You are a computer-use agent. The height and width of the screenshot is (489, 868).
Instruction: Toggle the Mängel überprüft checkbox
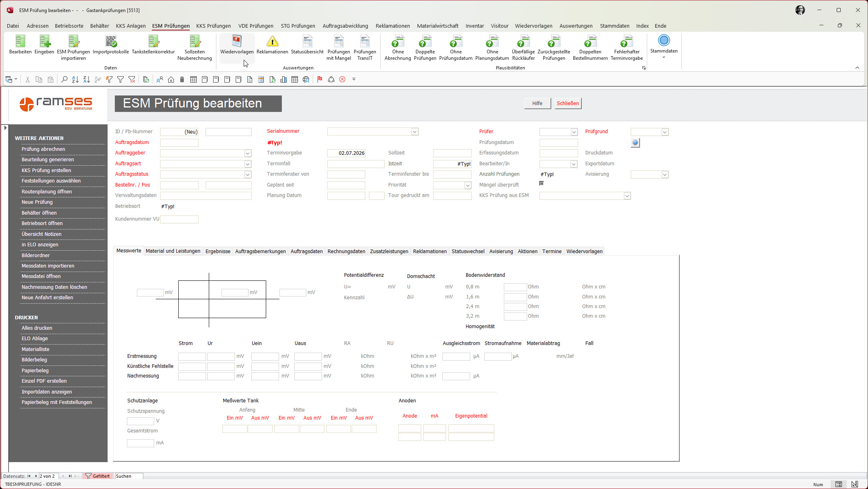[x=542, y=183]
